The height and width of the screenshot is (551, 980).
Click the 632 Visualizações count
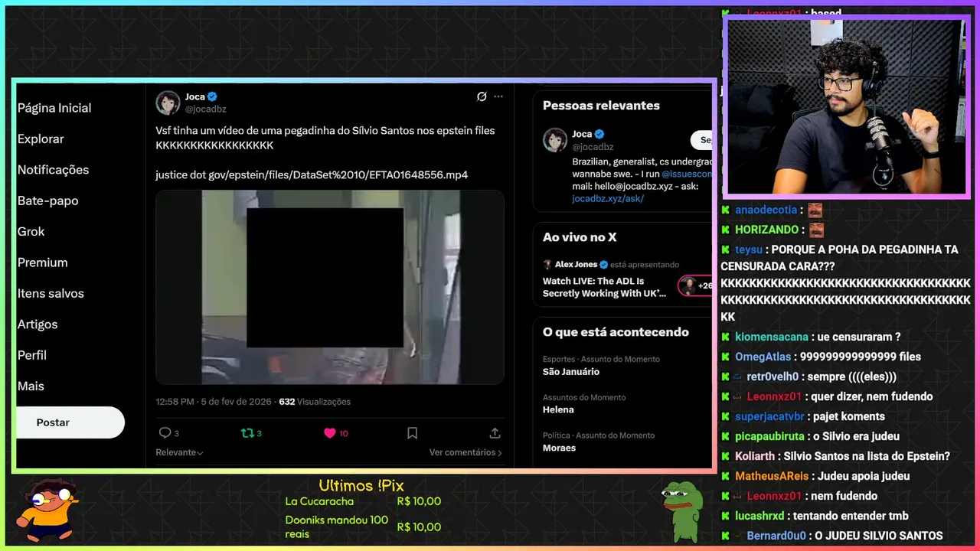coord(315,402)
